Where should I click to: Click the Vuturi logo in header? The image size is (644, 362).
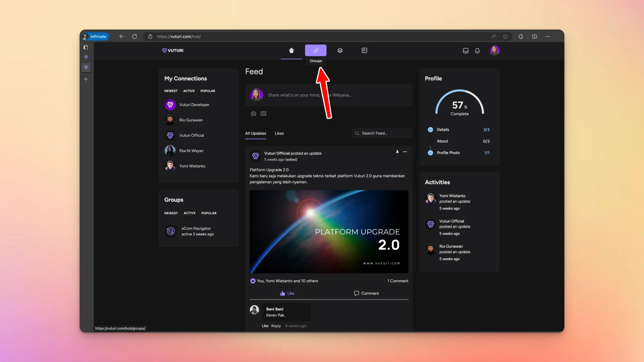(x=173, y=51)
